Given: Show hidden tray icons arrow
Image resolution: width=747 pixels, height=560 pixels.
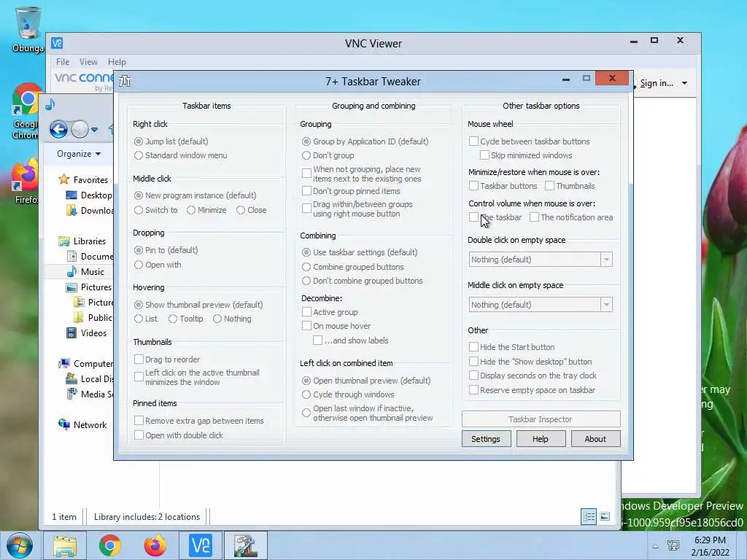Looking at the screenshot, I should pyautogui.click(x=656, y=546).
